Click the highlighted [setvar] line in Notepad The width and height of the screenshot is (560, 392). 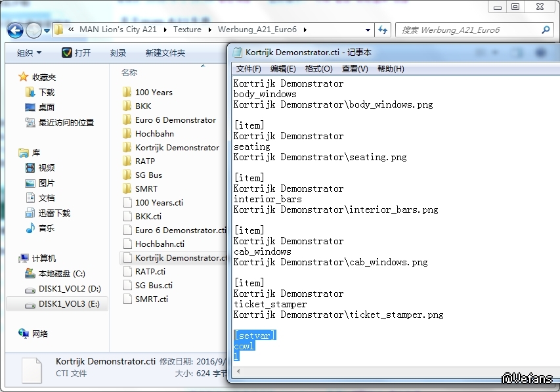pyautogui.click(x=255, y=336)
